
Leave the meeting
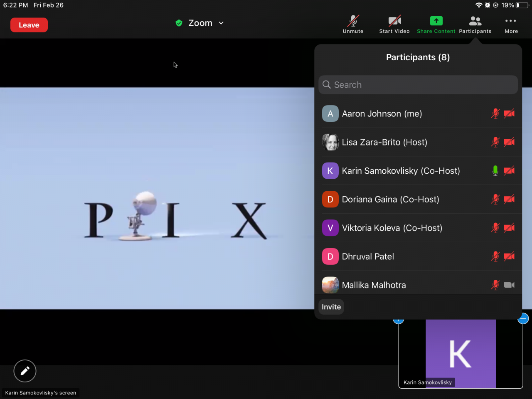point(29,25)
